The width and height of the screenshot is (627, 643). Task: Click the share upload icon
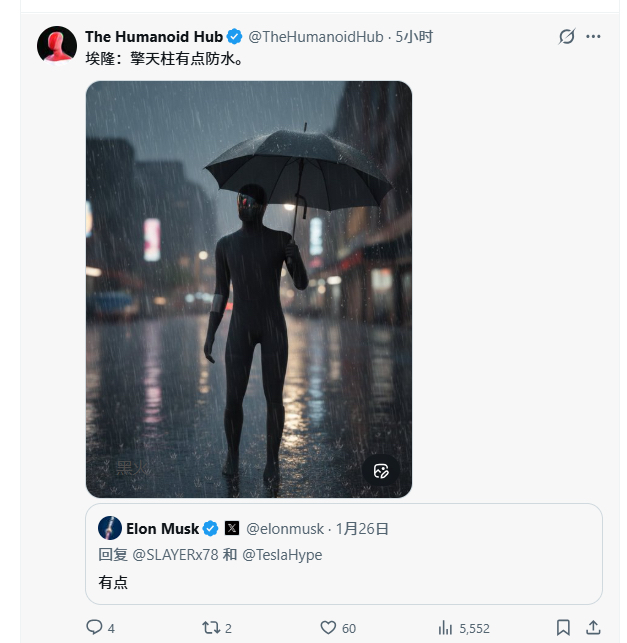593,627
